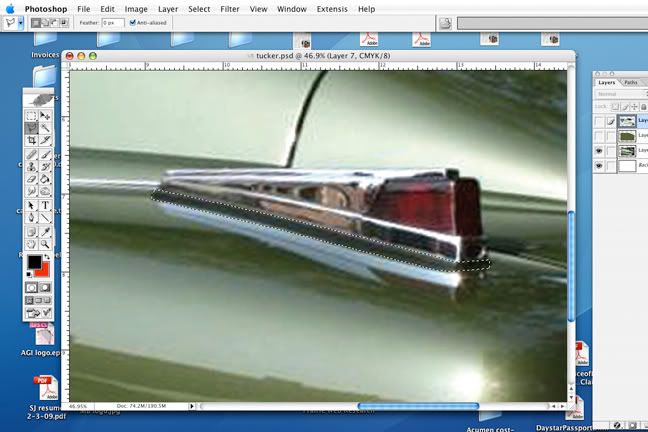Open the Layer menu
The width and height of the screenshot is (648, 432).
click(168, 9)
